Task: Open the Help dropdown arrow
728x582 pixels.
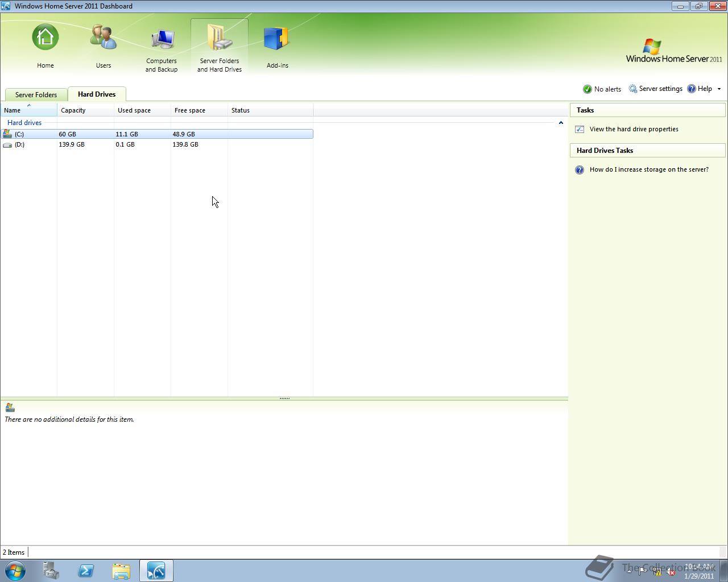Action: [x=719, y=89]
